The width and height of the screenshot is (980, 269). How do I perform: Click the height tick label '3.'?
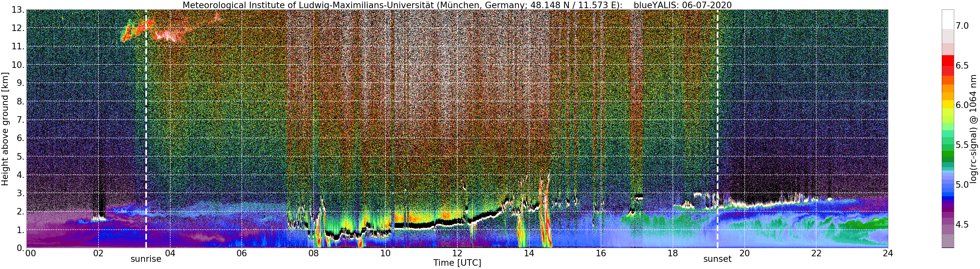20,193
